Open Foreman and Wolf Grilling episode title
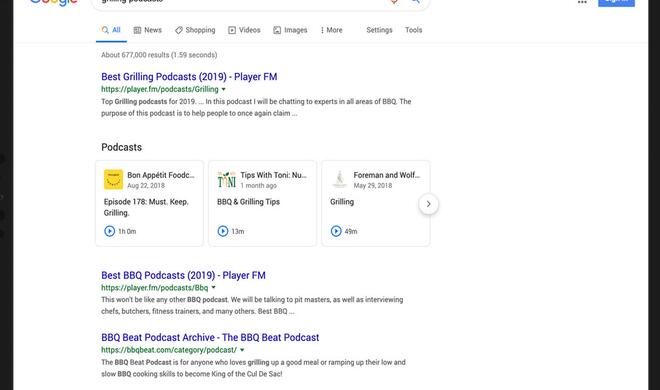The image size is (660, 390). (342, 202)
